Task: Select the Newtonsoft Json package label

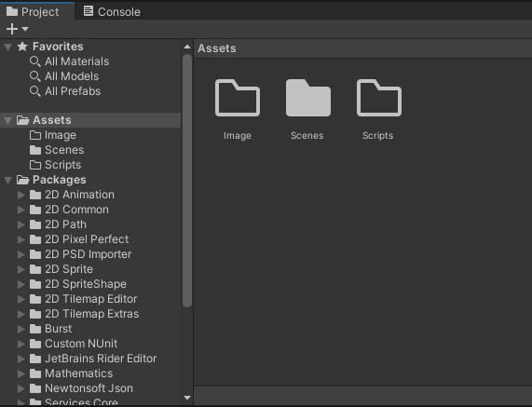Action: [x=89, y=388]
